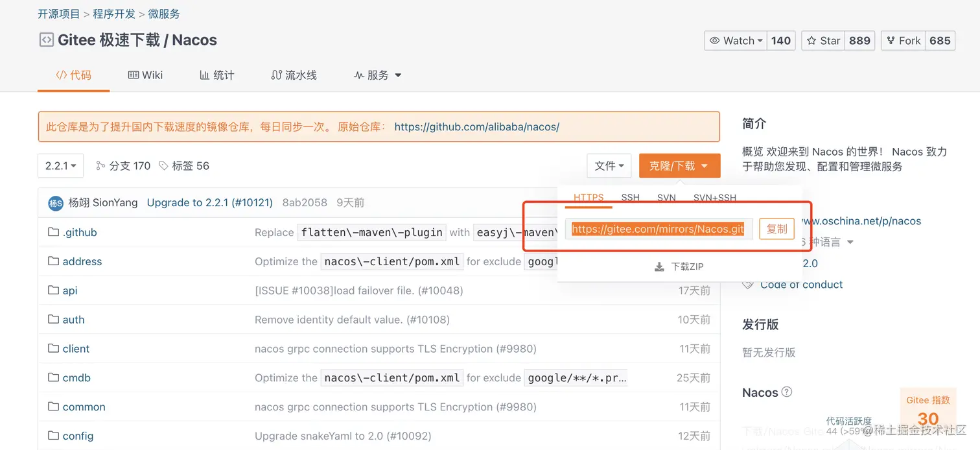The image size is (980, 450).
Task: Click folder icon next to api
Action: click(53, 290)
